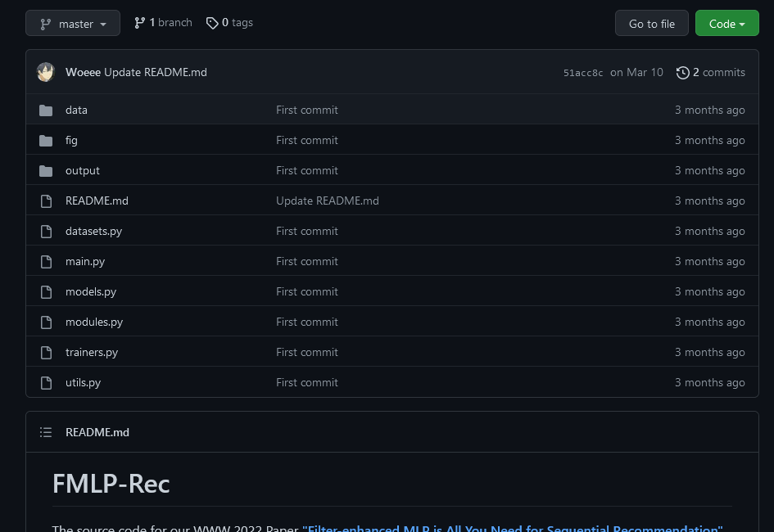
Task: Click 3 months ago in utils.py row
Action: point(710,382)
